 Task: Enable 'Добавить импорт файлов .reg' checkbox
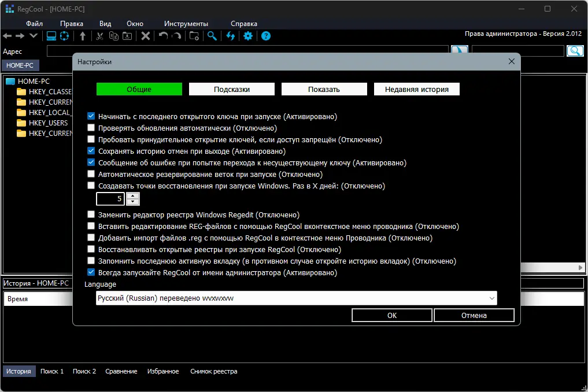click(91, 238)
